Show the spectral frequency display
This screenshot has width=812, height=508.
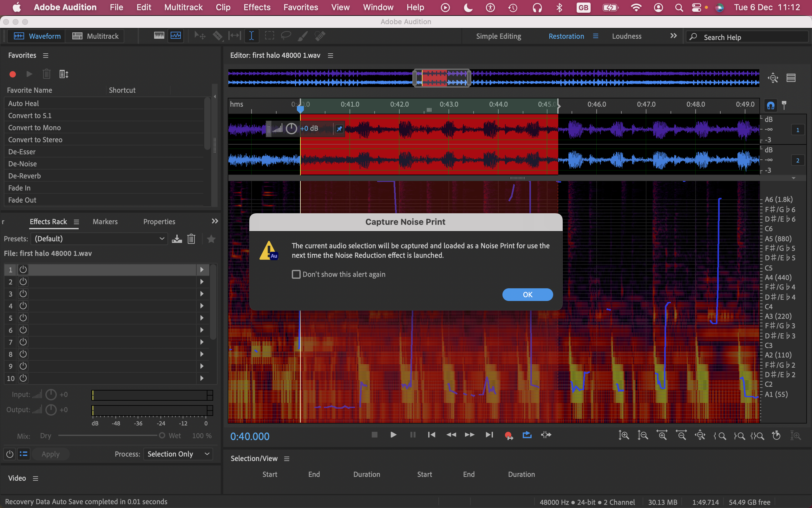click(x=159, y=36)
